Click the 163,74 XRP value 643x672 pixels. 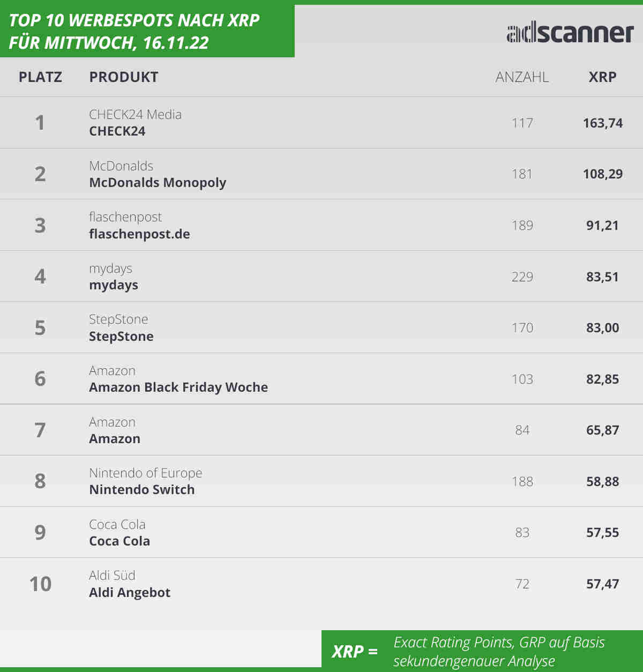click(x=603, y=123)
